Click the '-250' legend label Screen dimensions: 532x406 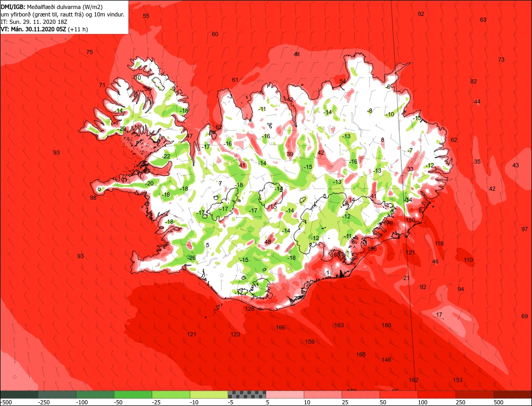click(x=44, y=402)
